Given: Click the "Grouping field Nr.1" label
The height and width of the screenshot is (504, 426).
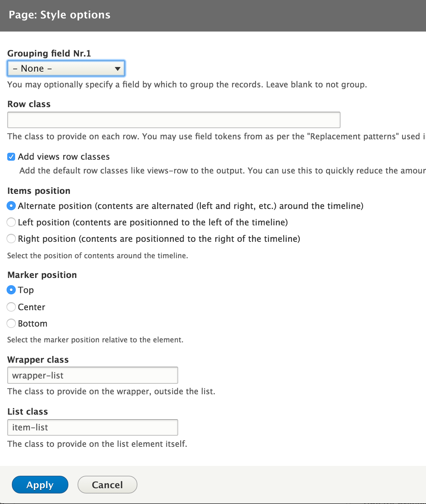Looking at the screenshot, I should pos(49,54).
